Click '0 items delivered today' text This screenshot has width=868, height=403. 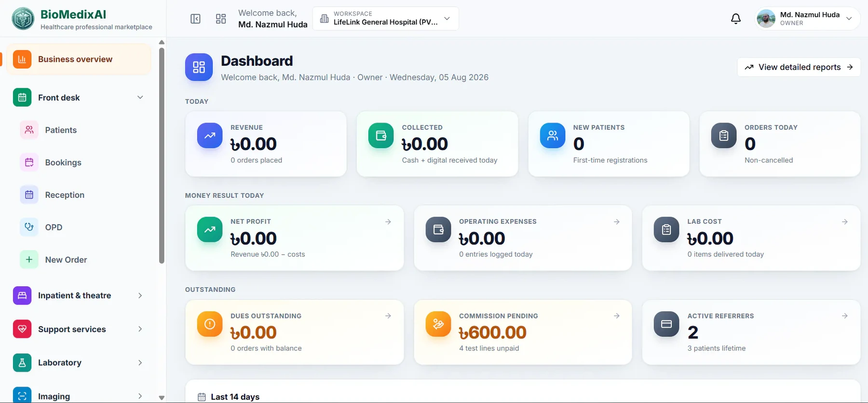point(725,254)
